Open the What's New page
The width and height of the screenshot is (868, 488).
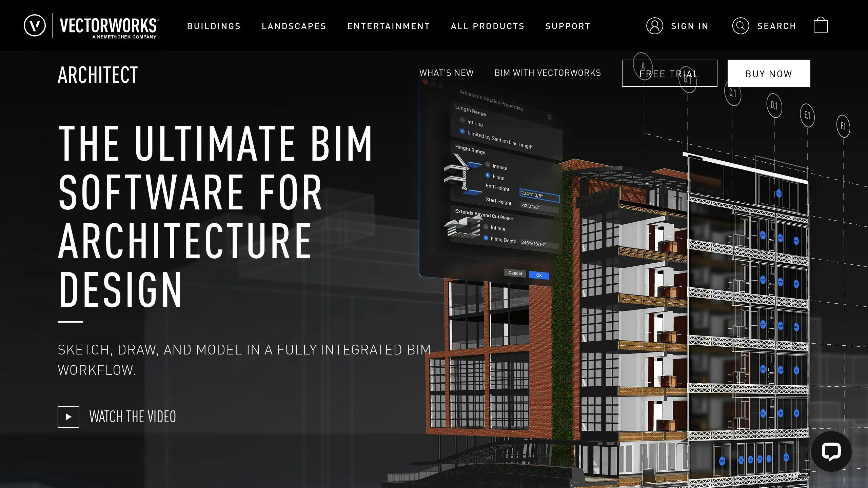coord(447,73)
